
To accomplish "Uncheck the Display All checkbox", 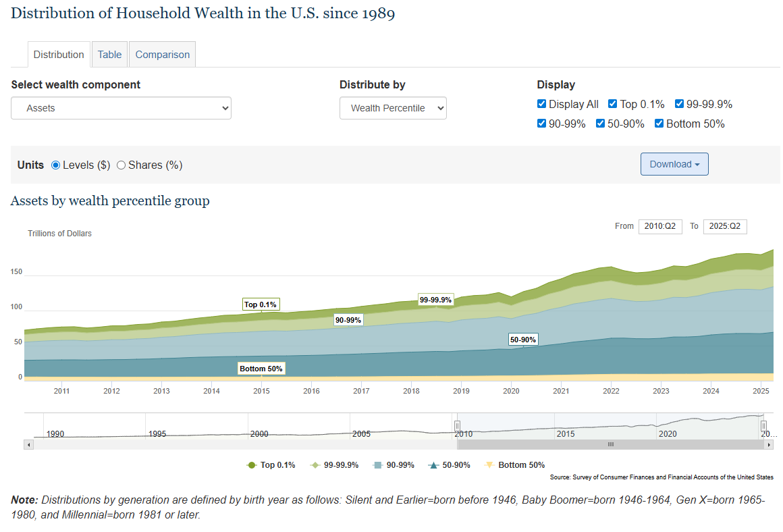I will (x=541, y=104).
